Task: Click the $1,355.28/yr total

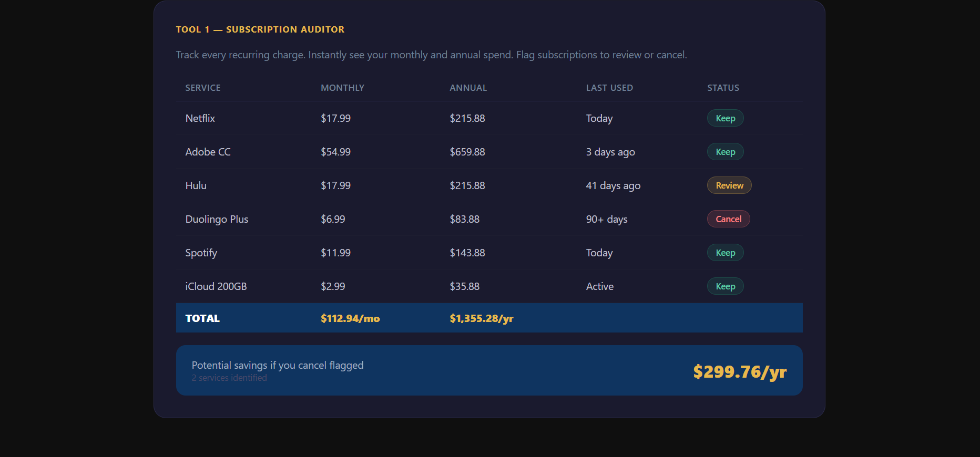Action: pyautogui.click(x=481, y=318)
